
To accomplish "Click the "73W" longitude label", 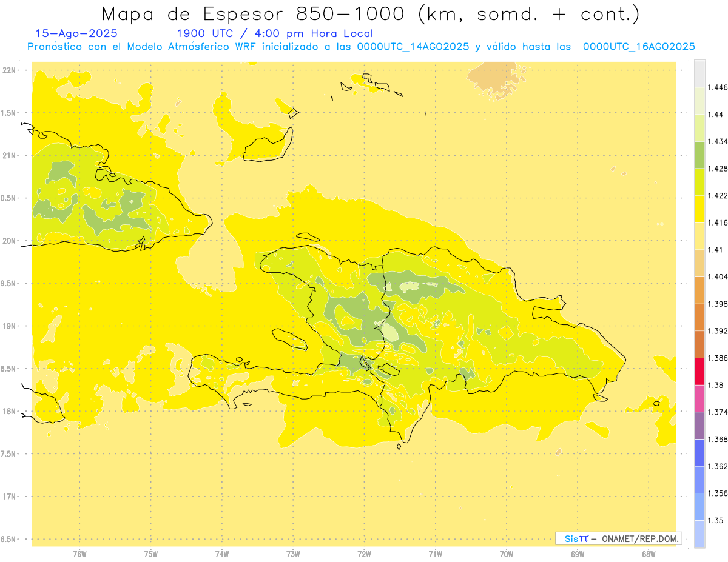I will pos(293,554).
